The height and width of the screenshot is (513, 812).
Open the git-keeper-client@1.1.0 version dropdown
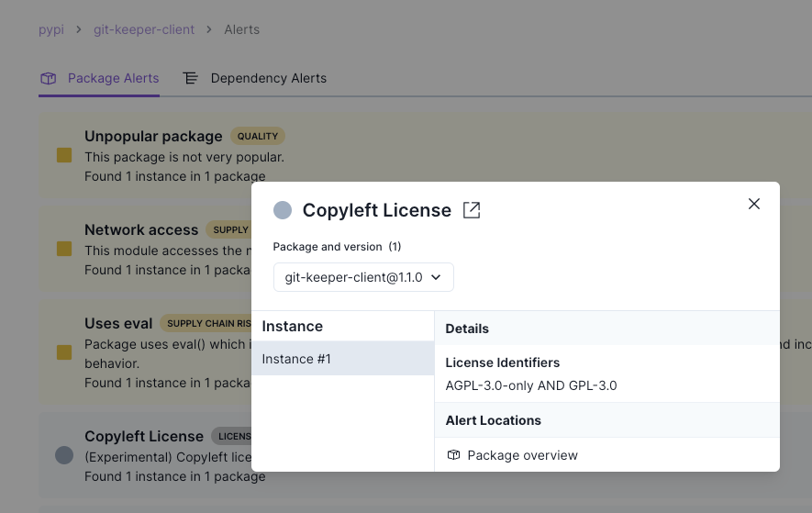pos(363,277)
